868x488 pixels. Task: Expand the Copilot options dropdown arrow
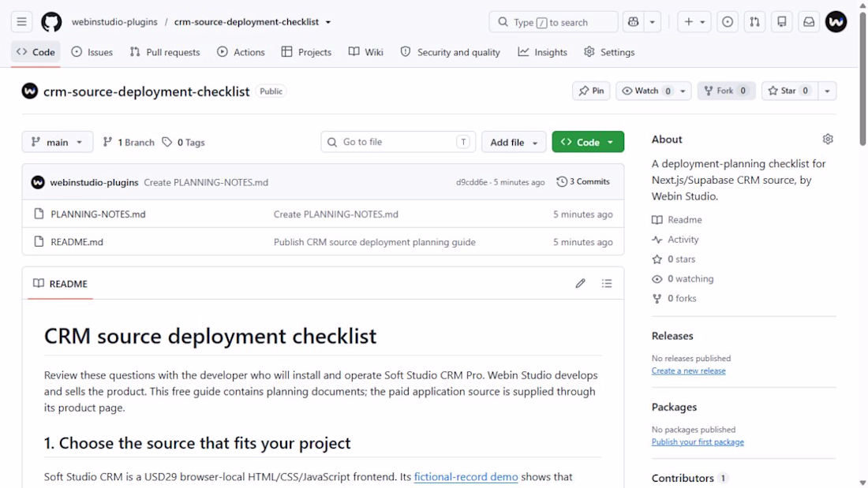point(652,22)
